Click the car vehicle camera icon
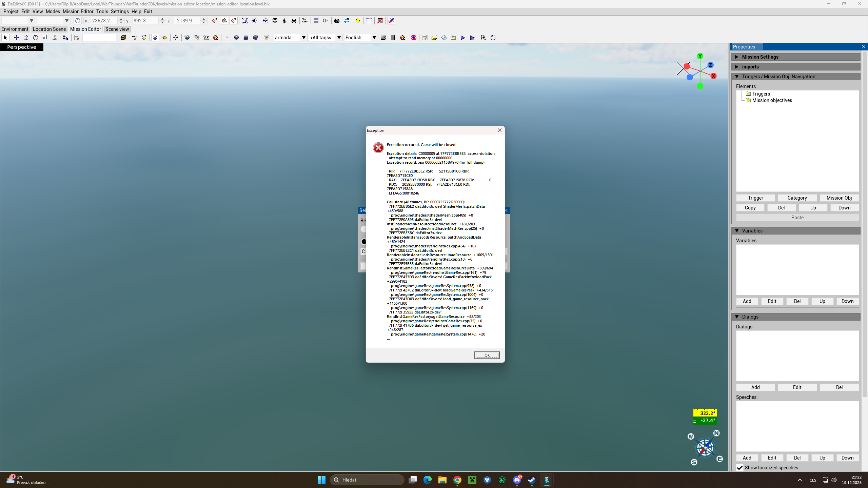868x488 pixels. pos(294,21)
